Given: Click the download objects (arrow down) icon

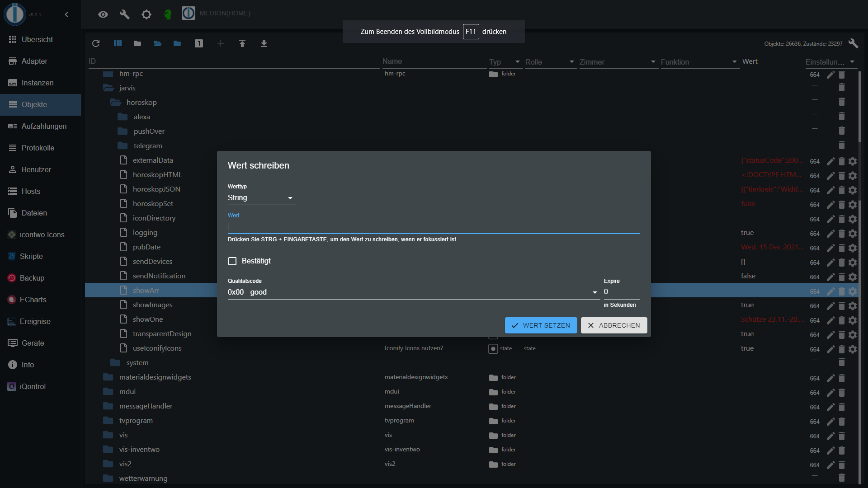Looking at the screenshot, I should 264,43.
